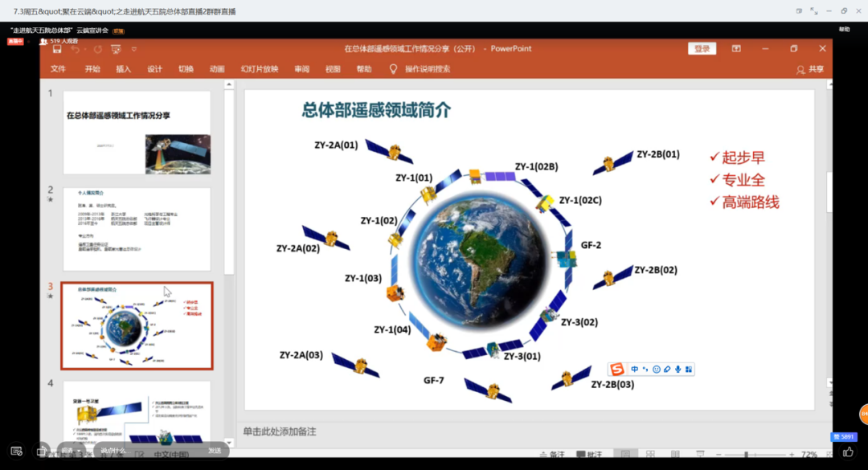868x470 pixels.
Task: Click the lightbulb tell-me search icon
Action: (x=393, y=69)
